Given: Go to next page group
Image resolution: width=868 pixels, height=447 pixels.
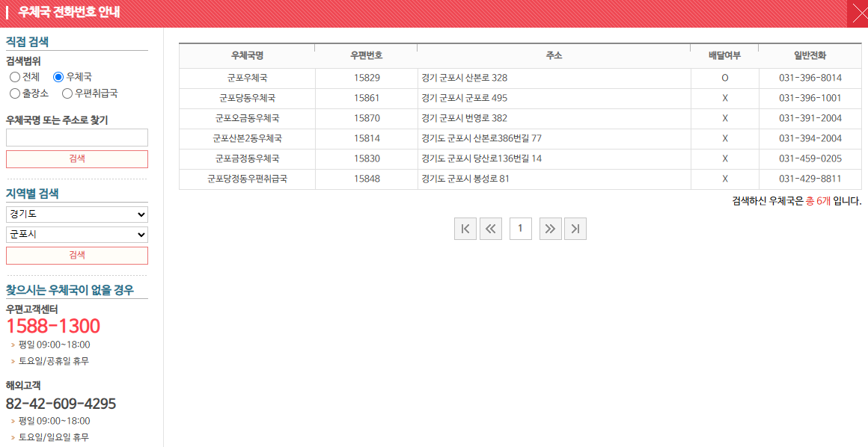Looking at the screenshot, I should tap(550, 229).
